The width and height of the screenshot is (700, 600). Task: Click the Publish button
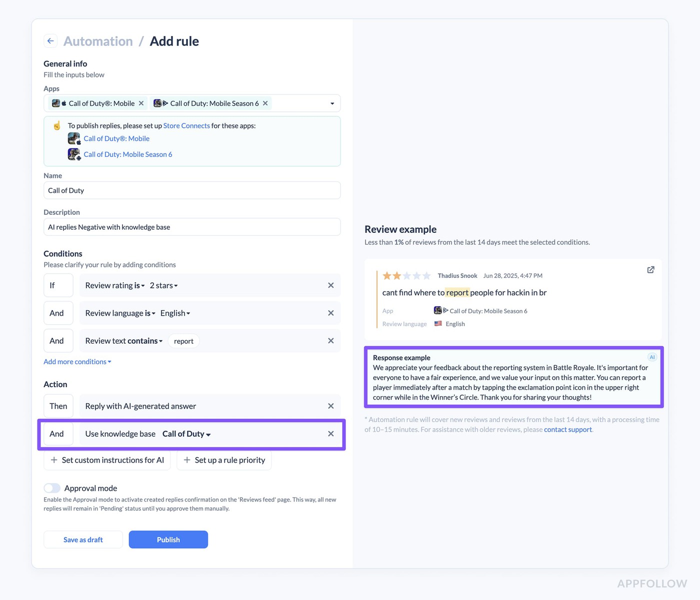168,540
